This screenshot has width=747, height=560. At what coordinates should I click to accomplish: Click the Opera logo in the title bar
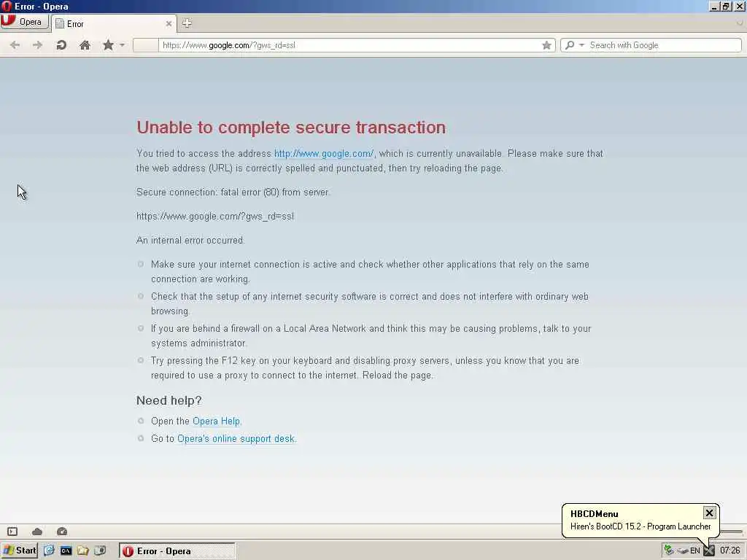pos(7,6)
